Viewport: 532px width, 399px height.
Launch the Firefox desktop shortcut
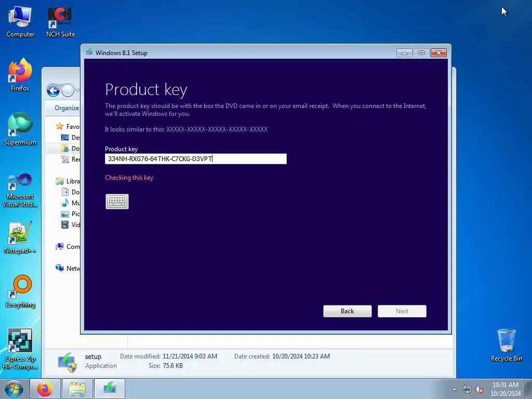(x=20, y=75)
